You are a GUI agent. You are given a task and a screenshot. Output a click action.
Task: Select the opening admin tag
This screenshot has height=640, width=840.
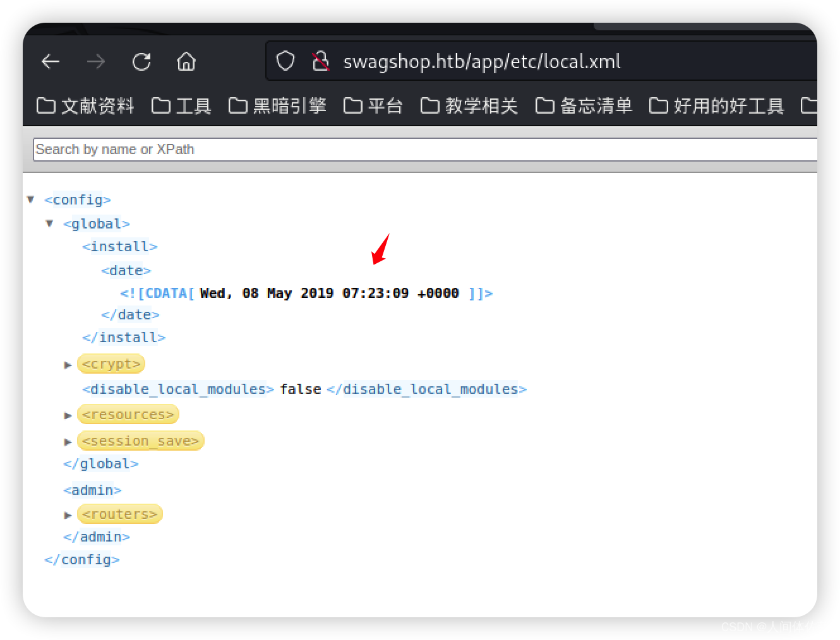click(93, 490)
